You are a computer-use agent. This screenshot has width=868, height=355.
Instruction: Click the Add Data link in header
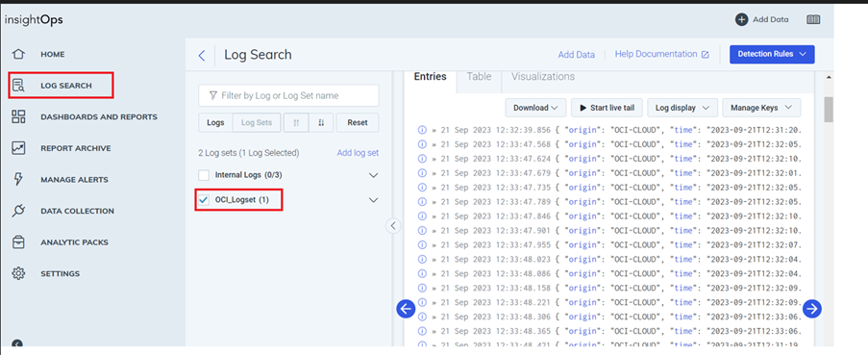click(x=577, y=55)
